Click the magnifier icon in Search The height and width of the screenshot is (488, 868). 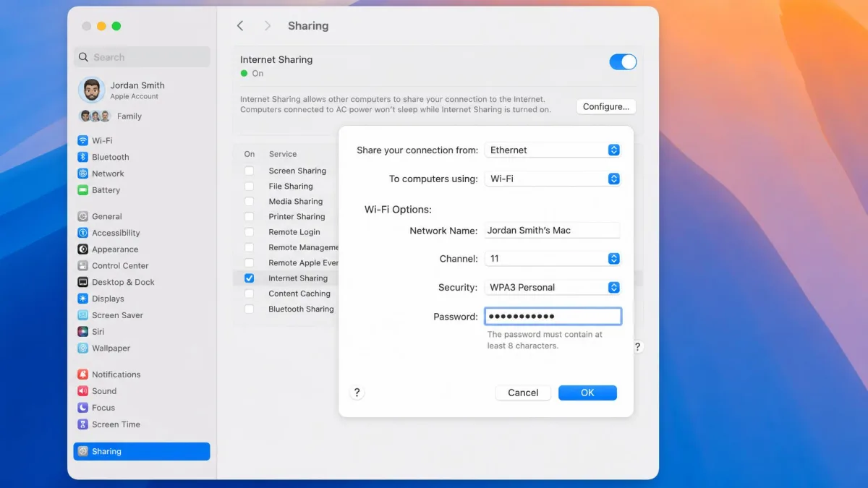tap(85, 57)
